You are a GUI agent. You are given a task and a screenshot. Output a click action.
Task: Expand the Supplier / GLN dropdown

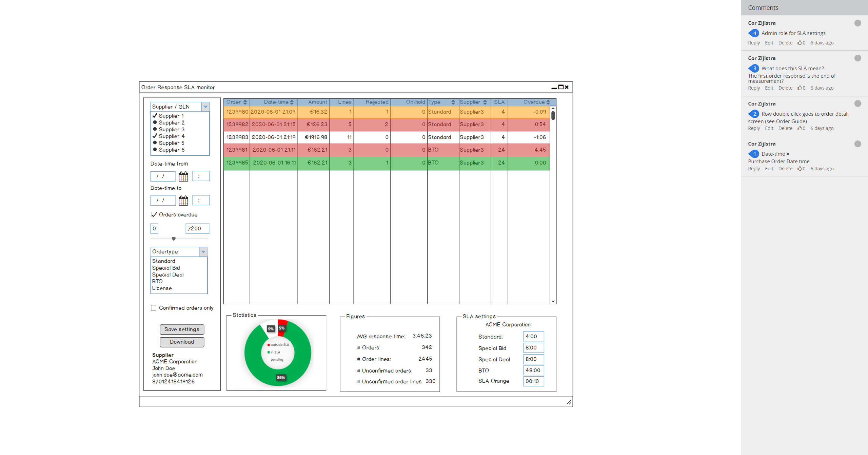(205, 107)
